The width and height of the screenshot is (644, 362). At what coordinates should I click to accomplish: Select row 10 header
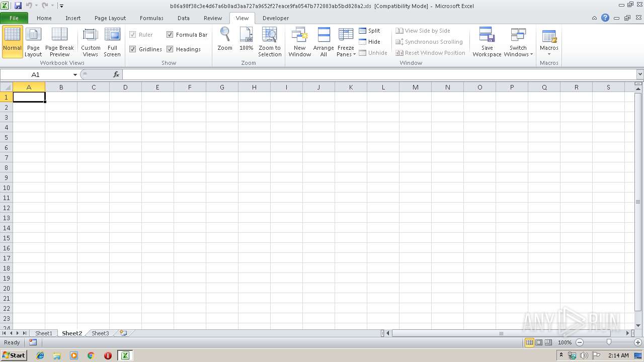click(7, 188)
